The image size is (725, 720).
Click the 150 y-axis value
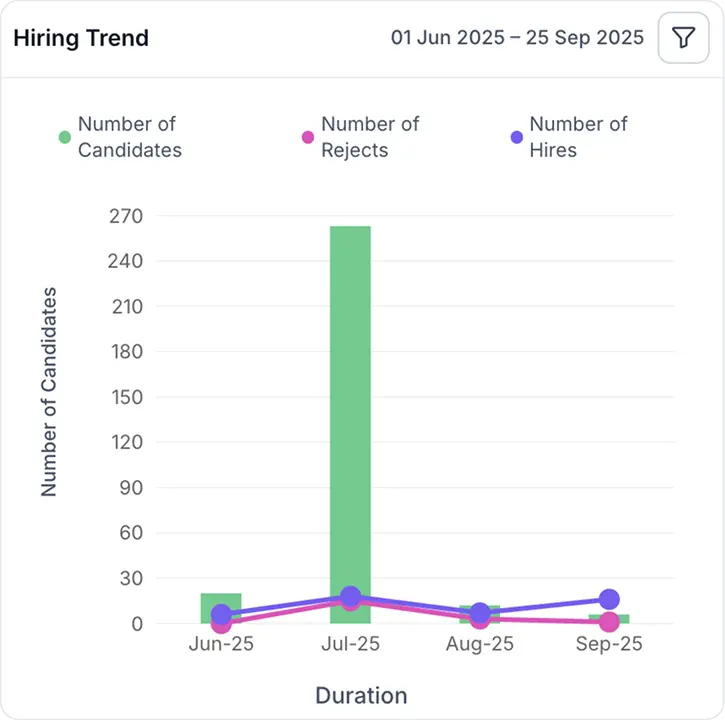point(127,397)
